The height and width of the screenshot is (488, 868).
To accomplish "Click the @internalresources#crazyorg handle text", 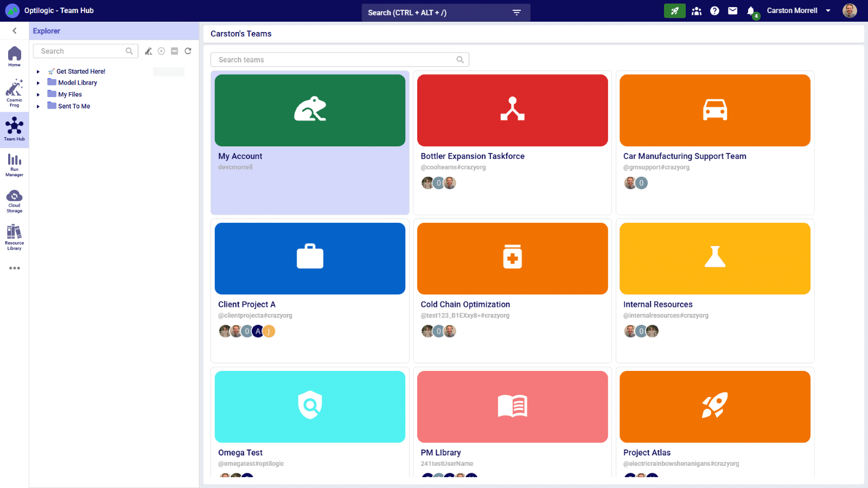I will point(666,315).
